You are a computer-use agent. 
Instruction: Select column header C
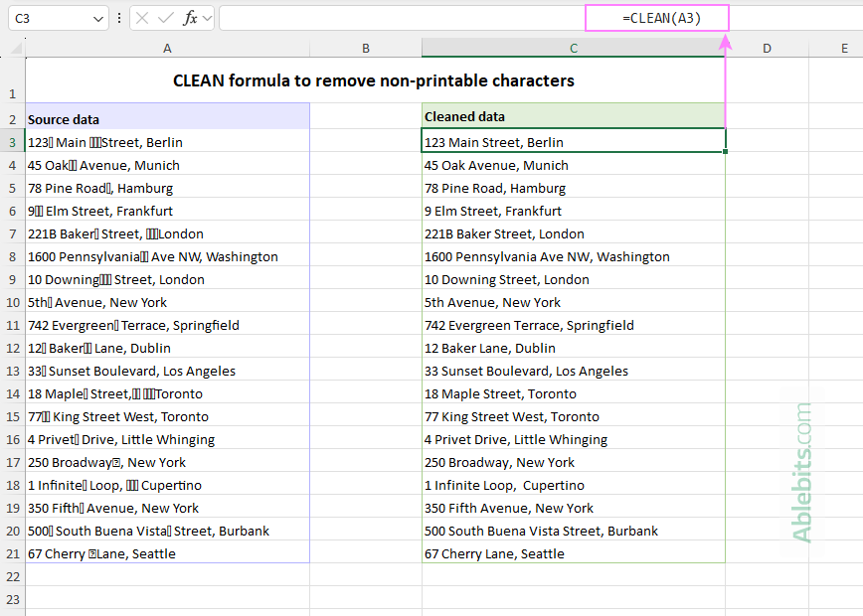[574, 47]
